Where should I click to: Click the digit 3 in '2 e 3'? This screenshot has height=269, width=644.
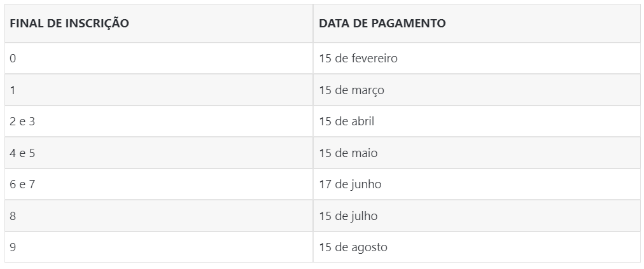click(32, 121)
